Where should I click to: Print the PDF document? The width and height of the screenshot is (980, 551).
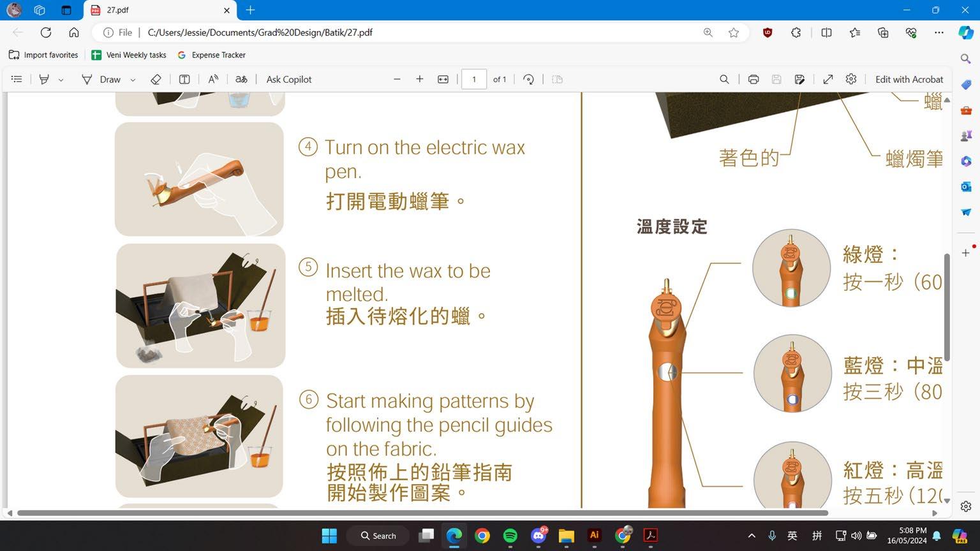point(754,79)
